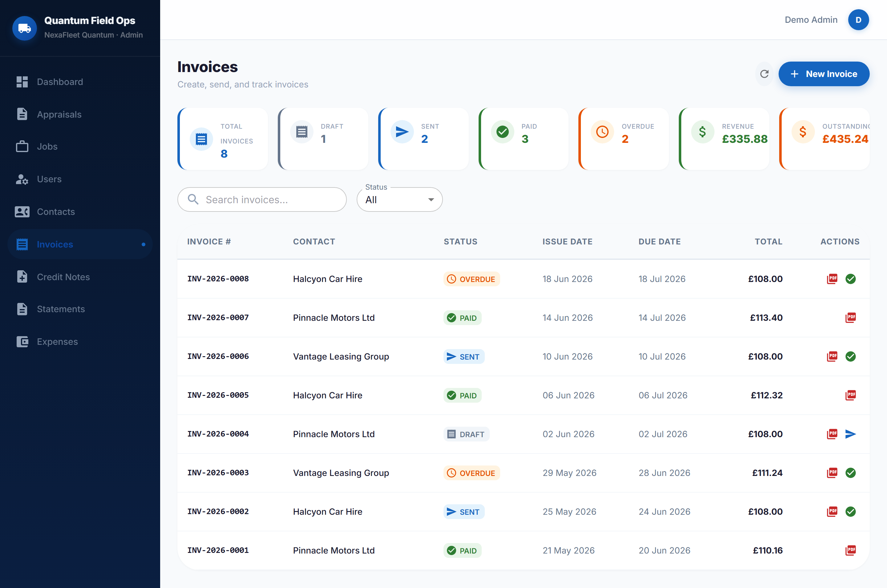The width and height of the screenshot is (887, 588).
Task: Navigate to Users page
Action: [x=80, y=179]
